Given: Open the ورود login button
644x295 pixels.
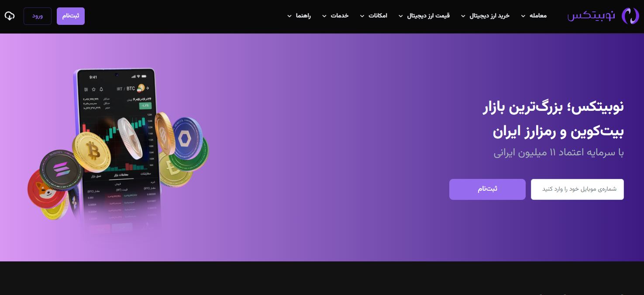Looking at the screenshot, I should pyautogui.click(x=38, y=16).
